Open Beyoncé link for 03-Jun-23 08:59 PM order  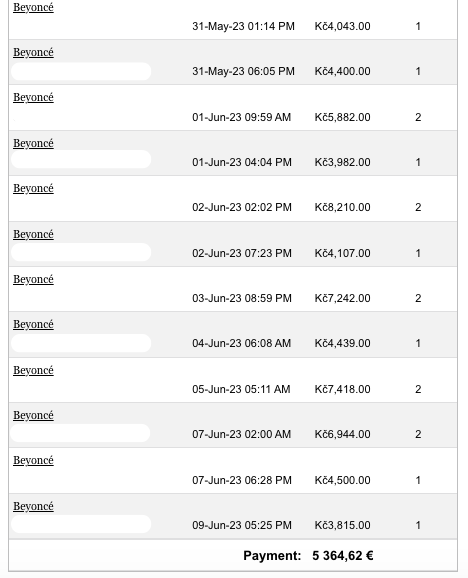[33, 279]
